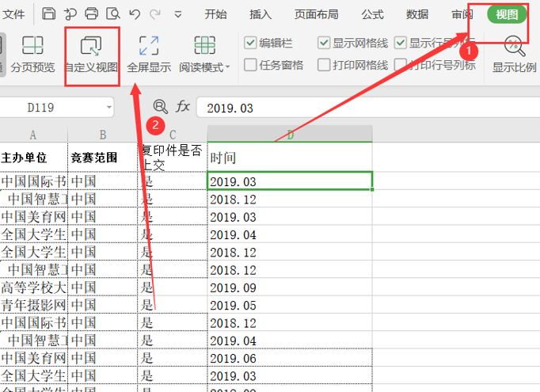Screen dimensions: 540x392
Task: Click 是 cell in 2019.06 row
Action: pyautogui.click(x=173, y=358)
